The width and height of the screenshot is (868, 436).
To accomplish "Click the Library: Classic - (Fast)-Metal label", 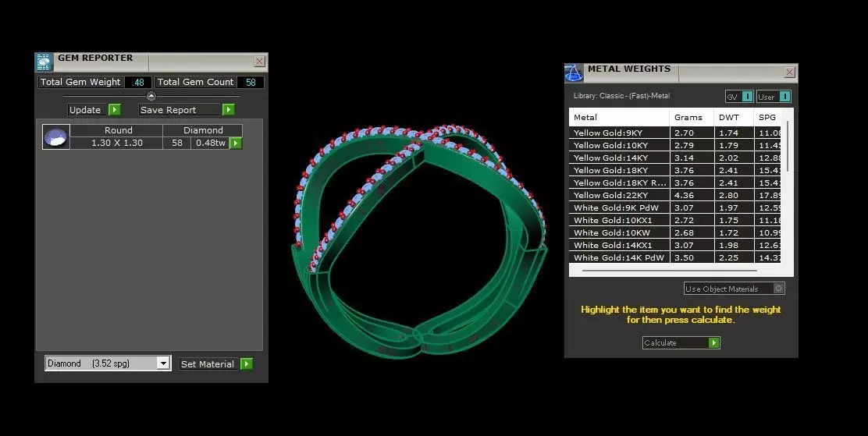I will pyautogui.click(x=621, y=96).
